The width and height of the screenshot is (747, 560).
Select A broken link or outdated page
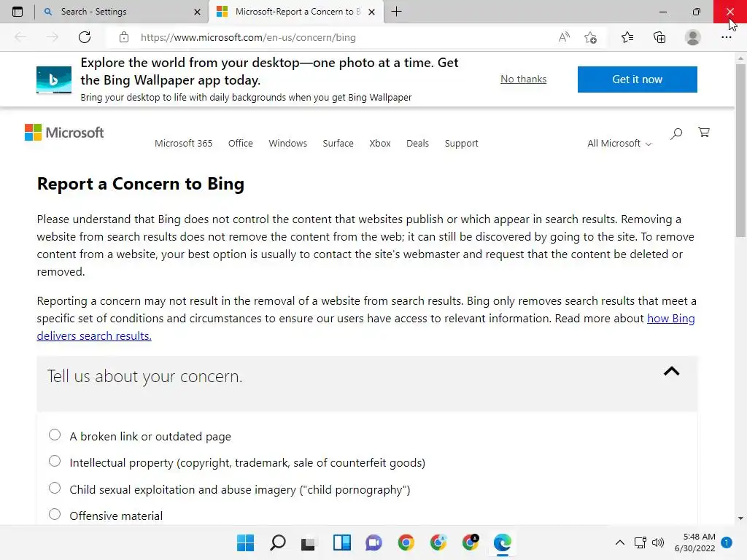point(55,435)
